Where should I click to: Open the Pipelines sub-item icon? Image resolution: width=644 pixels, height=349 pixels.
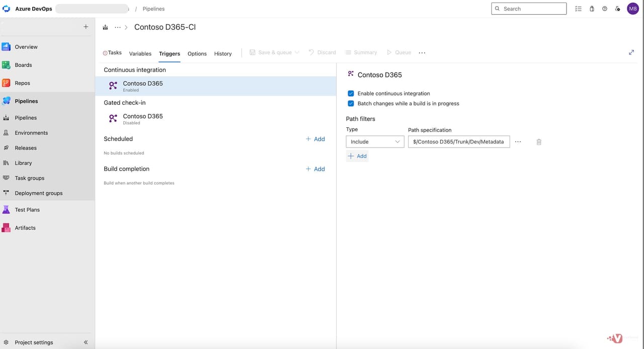tap(6, 118)
